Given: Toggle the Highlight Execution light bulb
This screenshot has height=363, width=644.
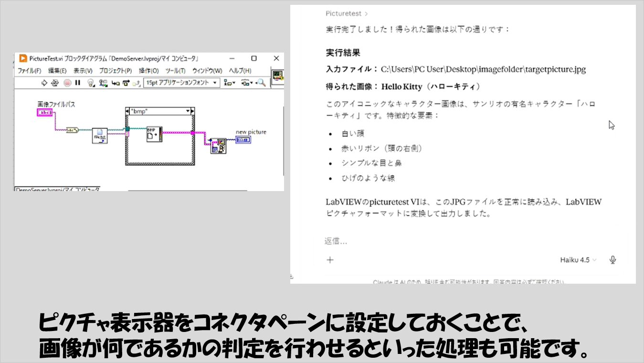Looking at the screenshot, I should [91, 83].
